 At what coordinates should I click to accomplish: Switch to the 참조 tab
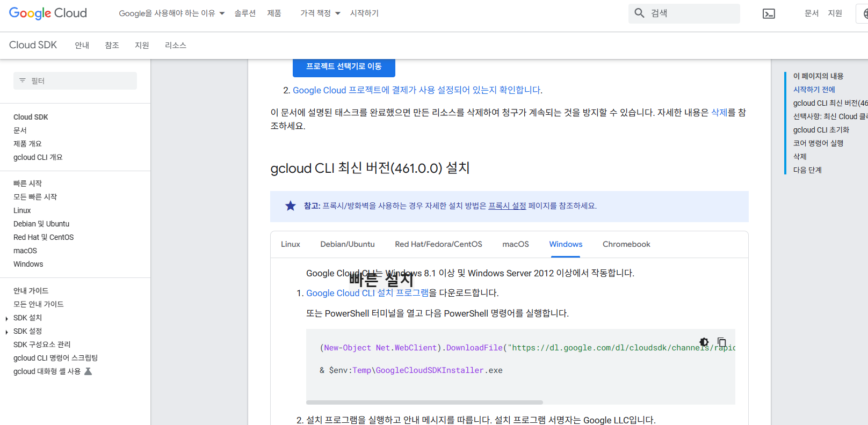click(112, 45)
